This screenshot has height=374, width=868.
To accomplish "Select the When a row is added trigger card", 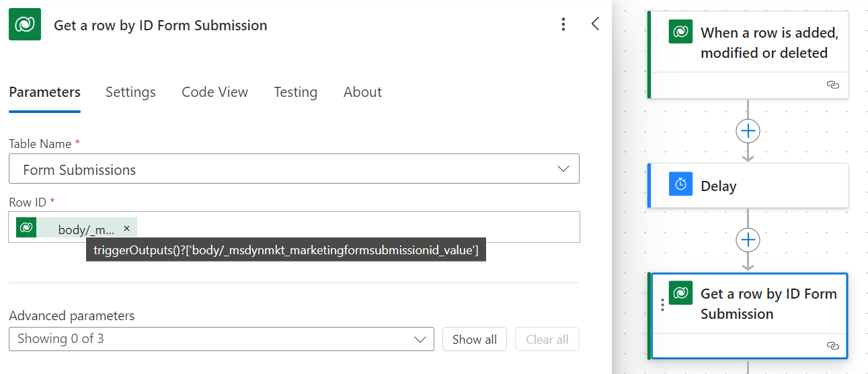I will [x=748, y=54].
